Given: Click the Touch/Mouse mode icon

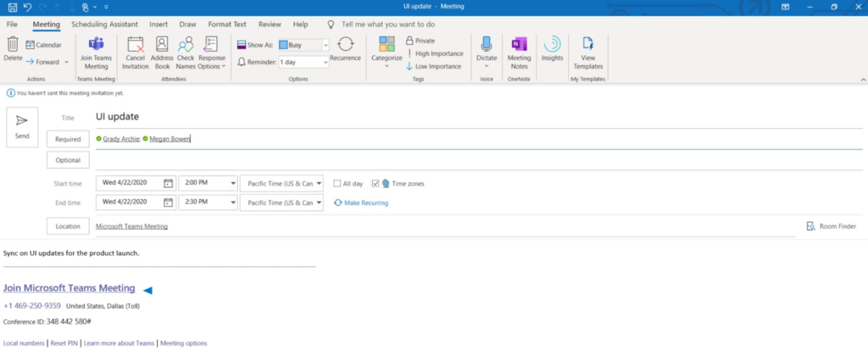Looking at the screenshot, I should click(x=85, y=7).
